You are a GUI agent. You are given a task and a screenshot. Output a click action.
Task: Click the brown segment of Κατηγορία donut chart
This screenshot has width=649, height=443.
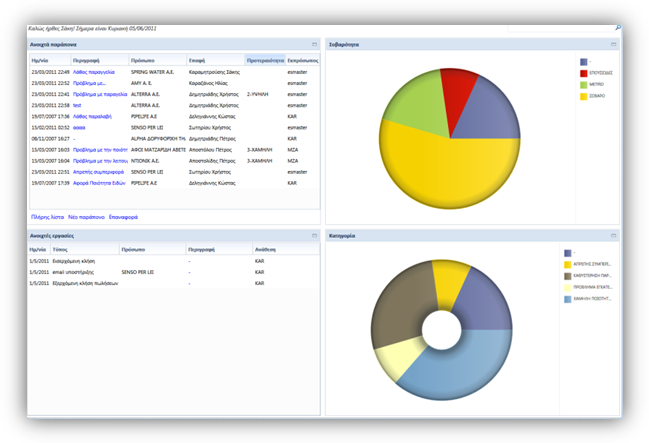tap(399, 304)
